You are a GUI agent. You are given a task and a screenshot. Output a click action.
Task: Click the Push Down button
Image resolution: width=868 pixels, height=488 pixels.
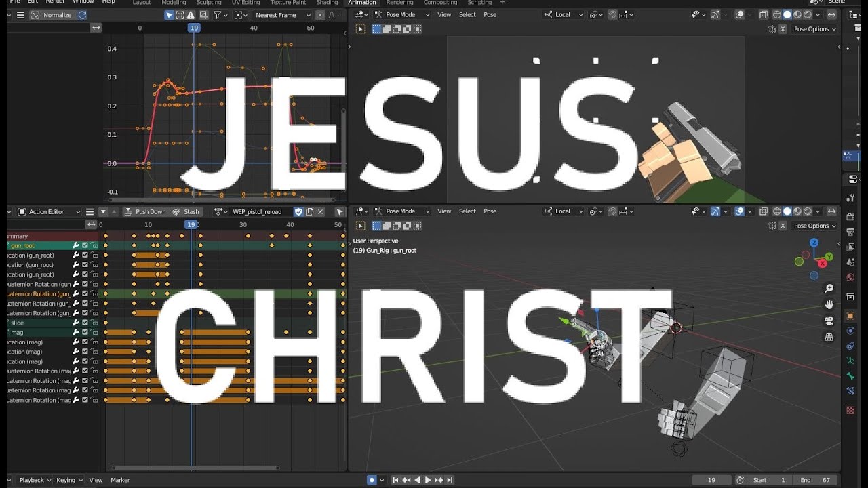pos(145,212)
